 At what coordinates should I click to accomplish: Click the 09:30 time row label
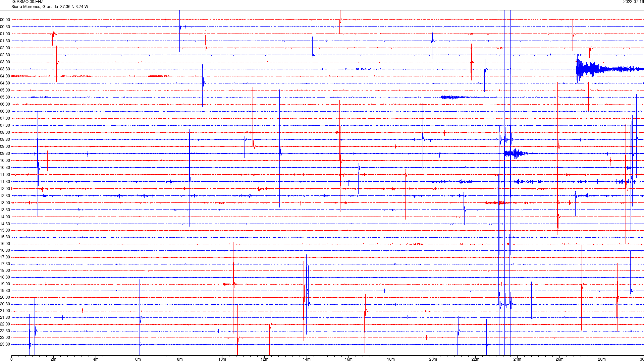(5, 154)
